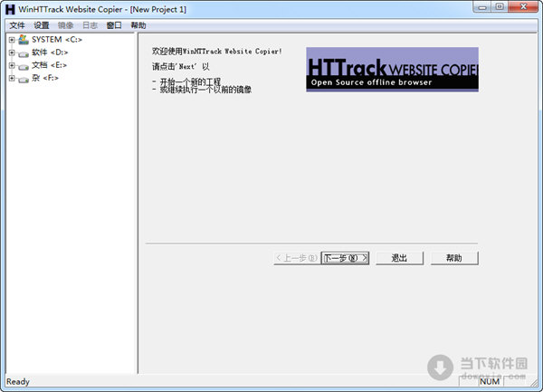Select the SYSTEM <C:> label

57,40
